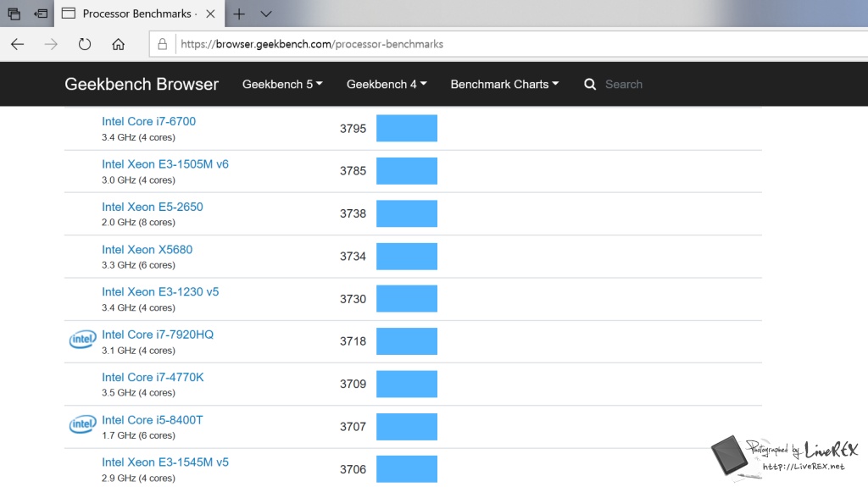Screen dimensions: 868x487
Task: Click Intel logo beside Core i5-8400T
Action: pos(82,424)
